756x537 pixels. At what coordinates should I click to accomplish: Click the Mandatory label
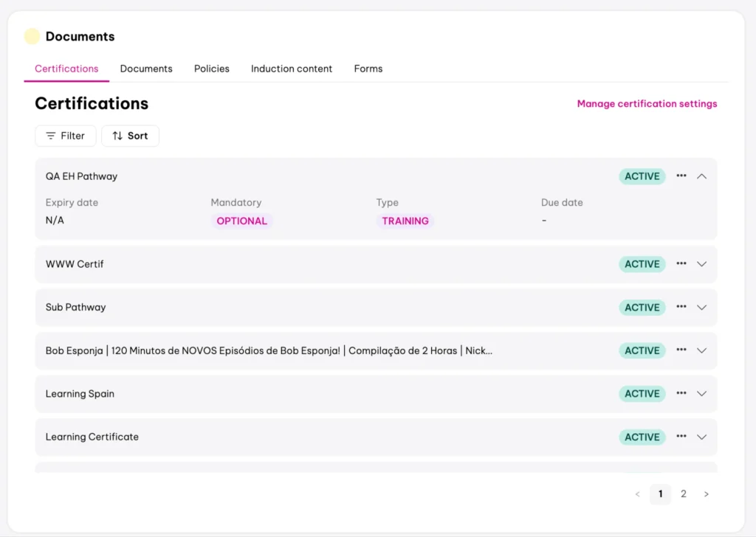[x=236, y=202]
